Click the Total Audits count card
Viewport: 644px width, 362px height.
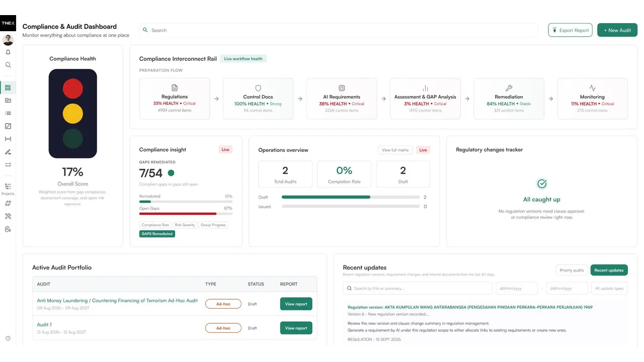tap(285, 174)
